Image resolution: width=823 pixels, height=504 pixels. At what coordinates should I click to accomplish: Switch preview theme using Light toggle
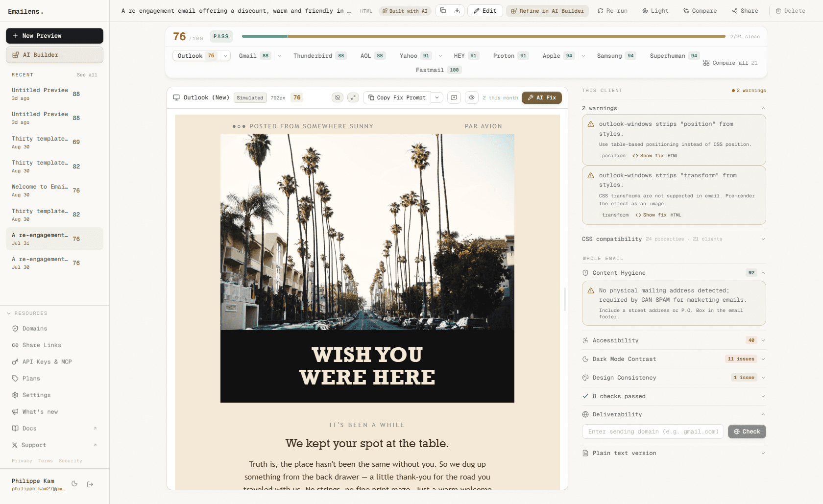tap(655, 11)
